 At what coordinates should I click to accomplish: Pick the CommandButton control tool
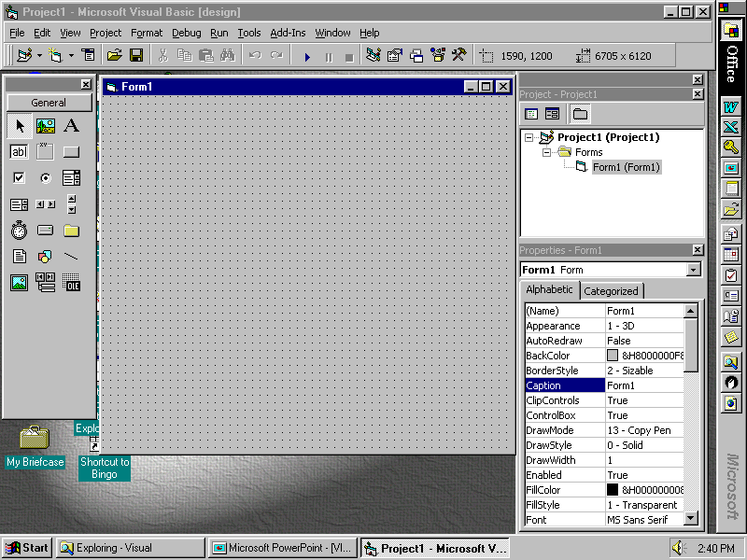[72, 152]
